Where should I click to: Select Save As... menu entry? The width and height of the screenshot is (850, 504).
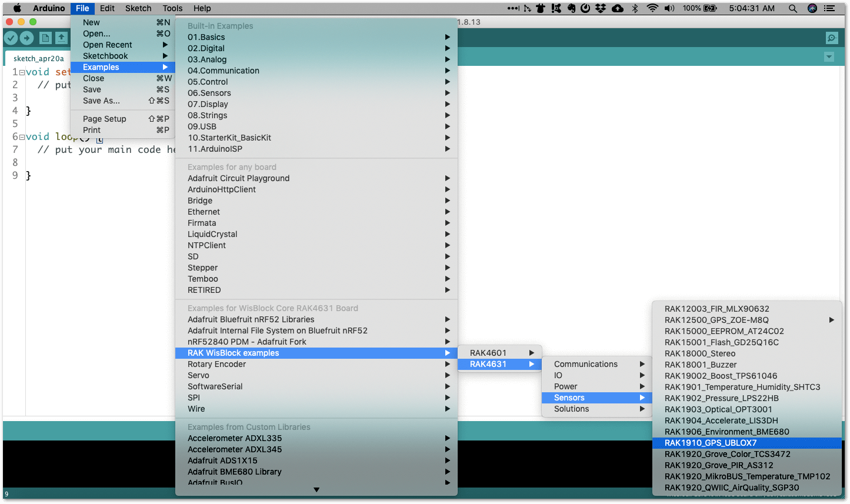(123, 101)
